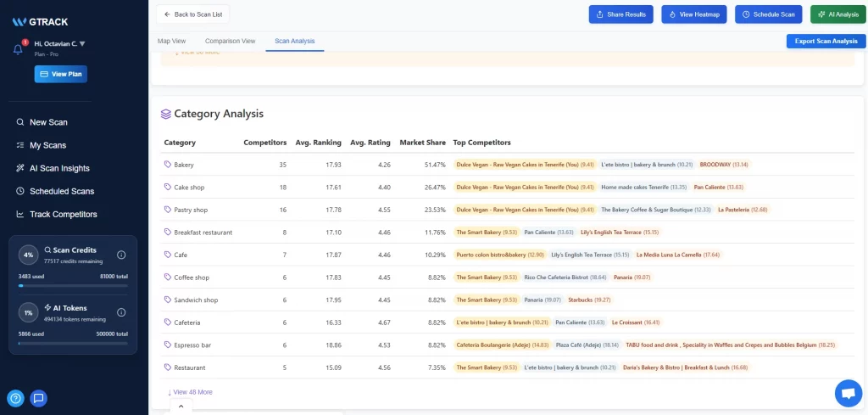
Task: Click the Category Analysis layers icon
Action: (165, 114)
